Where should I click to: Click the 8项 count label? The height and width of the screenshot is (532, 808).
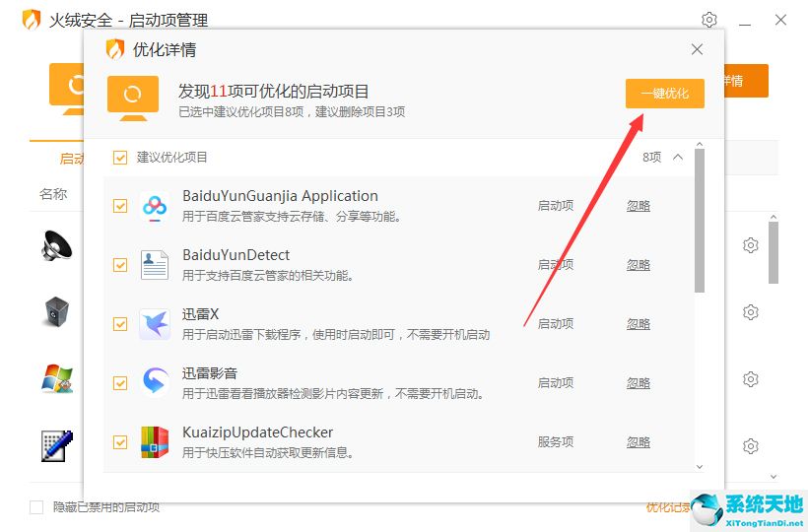point(652,157)
